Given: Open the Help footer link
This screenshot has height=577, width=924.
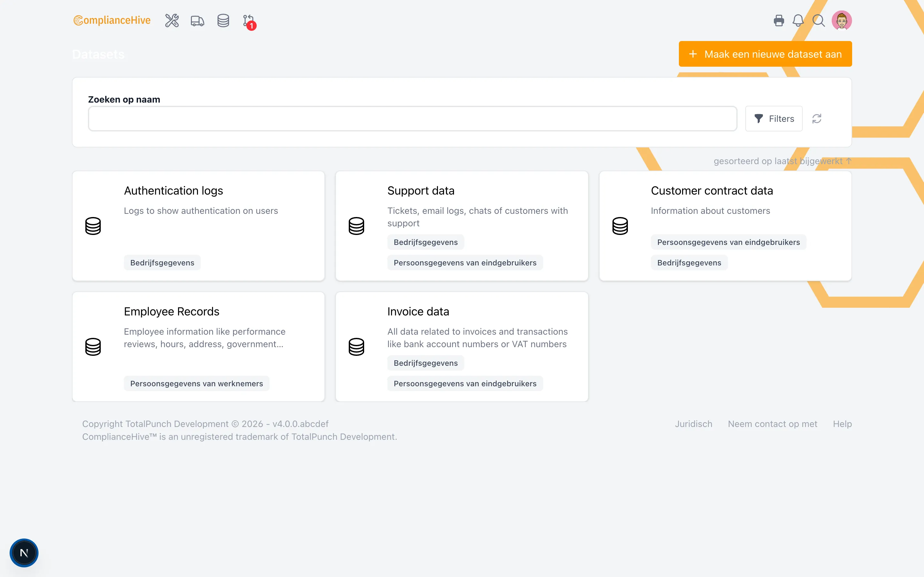Looking at the screenshot, I should [842, 423].
